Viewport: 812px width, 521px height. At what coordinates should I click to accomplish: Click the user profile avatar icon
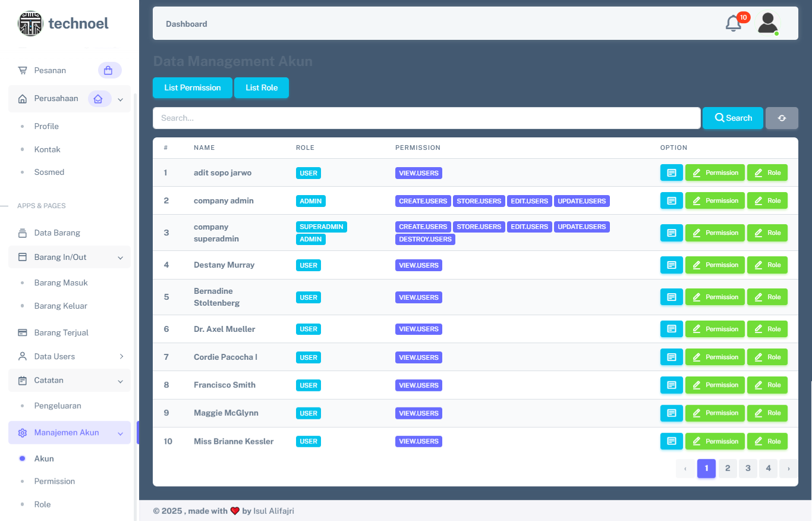[x=767, y=24]
